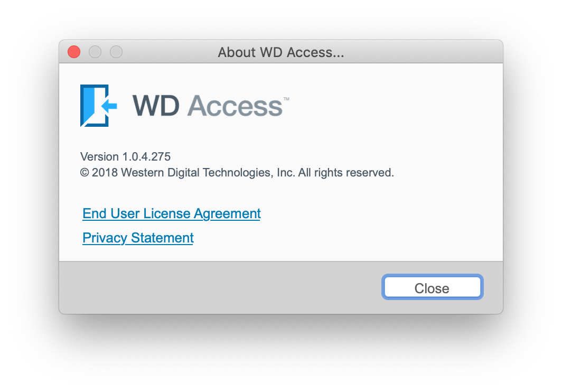This screenshot has width=562, height=392.
Task: Click the grayed-out zoom window button
Action: (116, 52)
